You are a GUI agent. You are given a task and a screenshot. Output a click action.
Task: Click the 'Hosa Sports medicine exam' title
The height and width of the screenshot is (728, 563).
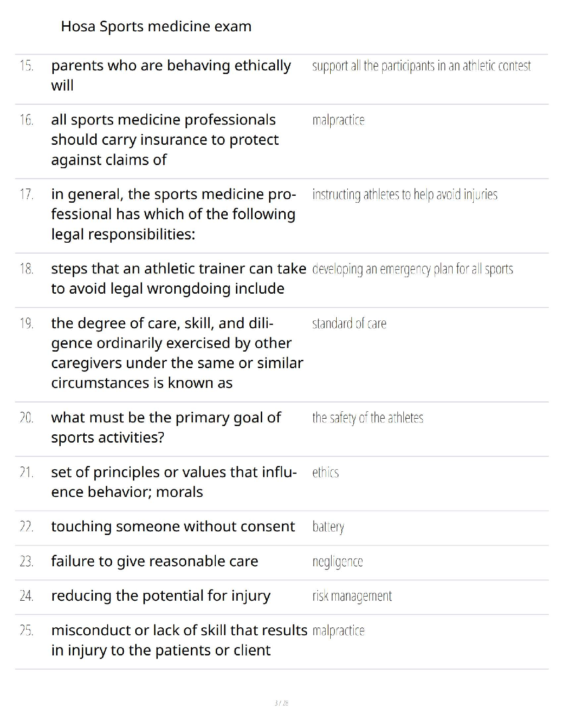pos(156,27)
